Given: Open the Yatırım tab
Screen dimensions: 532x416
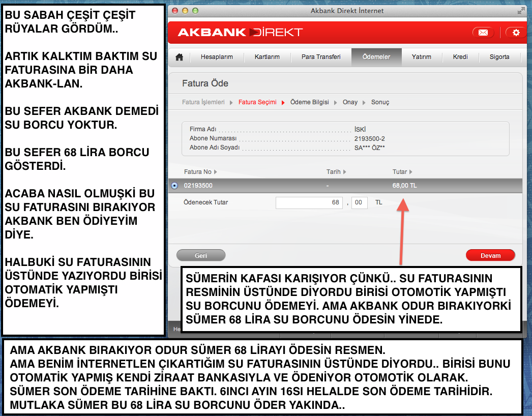Looking at the screenshot, I should tap(422, 57).
